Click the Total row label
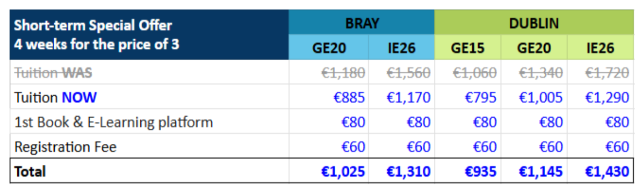Screen dimensions: 644x193 31,171
